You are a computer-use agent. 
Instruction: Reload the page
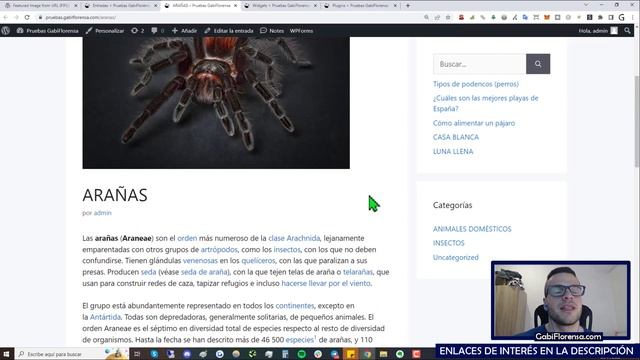point(27,17)
